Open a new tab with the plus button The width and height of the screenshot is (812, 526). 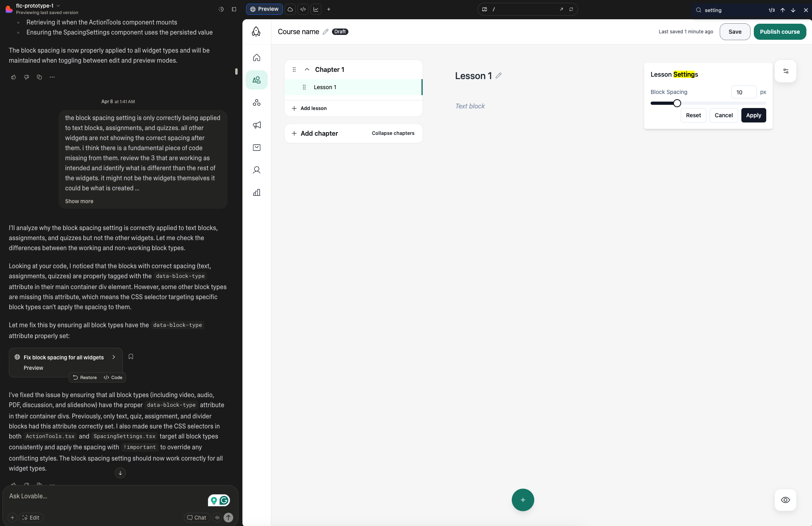tap(329, 9)
